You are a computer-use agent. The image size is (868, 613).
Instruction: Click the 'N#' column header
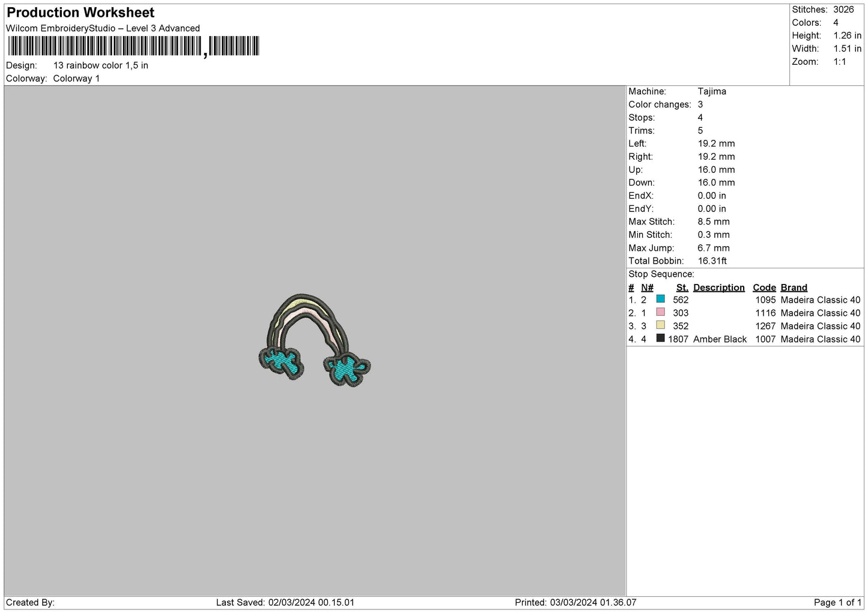647,288
